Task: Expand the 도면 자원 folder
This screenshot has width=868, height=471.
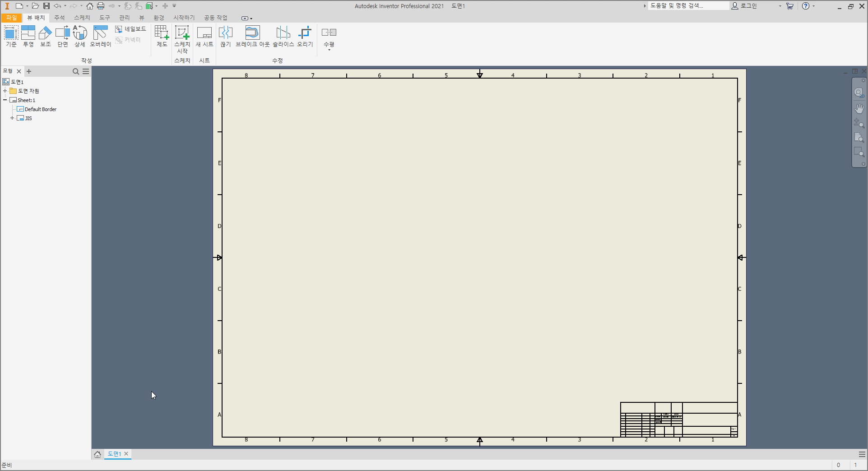Action: click(5, 91)
